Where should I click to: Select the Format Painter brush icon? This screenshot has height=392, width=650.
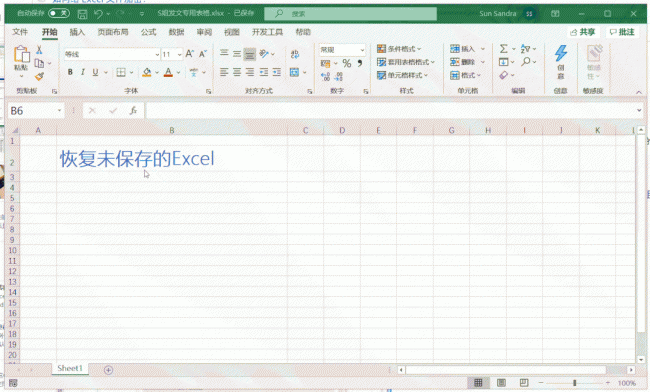pyautogui.click(x=39, y=76)
